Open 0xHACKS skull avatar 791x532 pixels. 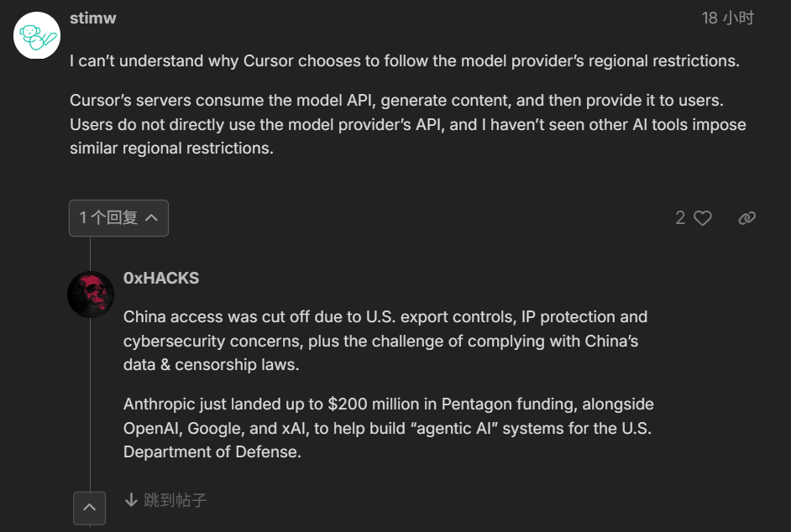[x=91, y=295]
